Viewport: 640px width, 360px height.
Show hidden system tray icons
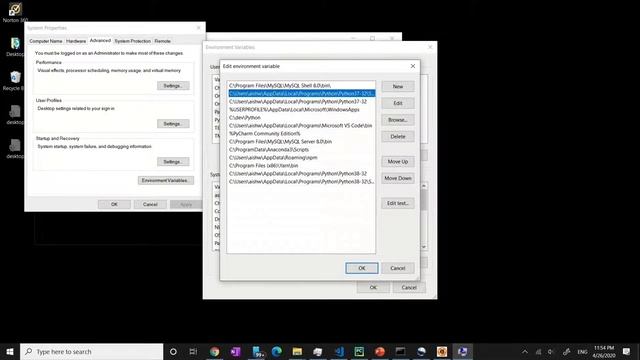(525, 352)
